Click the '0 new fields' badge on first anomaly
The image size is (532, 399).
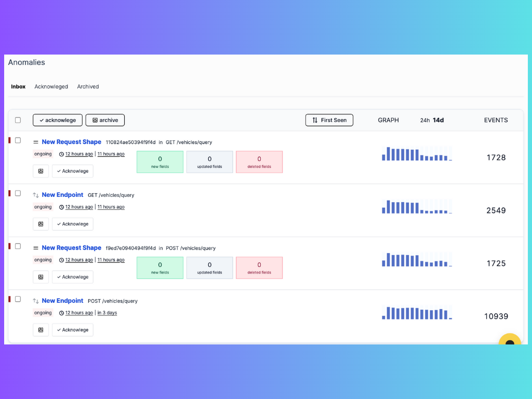[160, 162]
